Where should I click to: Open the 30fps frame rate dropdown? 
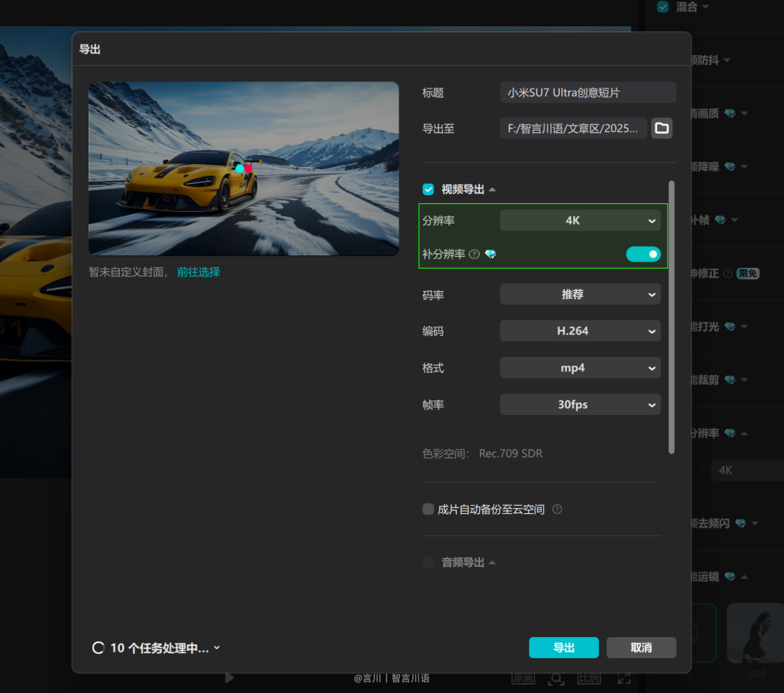[580, 404]
